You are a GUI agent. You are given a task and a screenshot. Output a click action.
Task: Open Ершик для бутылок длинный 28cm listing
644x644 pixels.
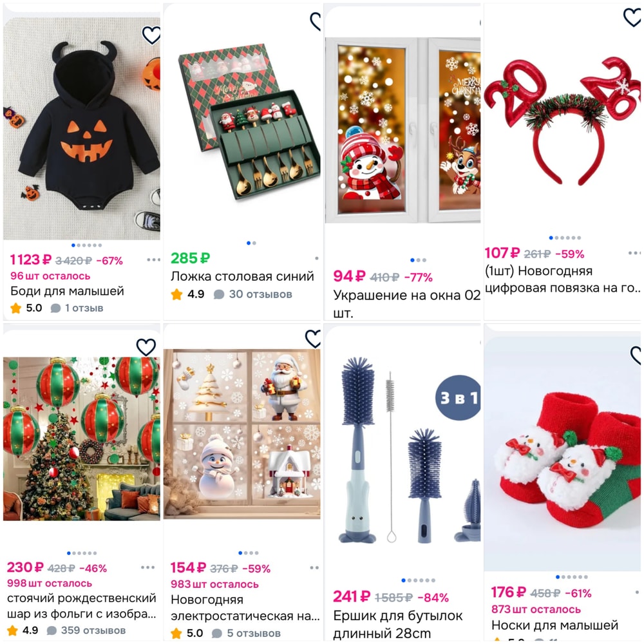pyautogui.click(x=397, y=624)
